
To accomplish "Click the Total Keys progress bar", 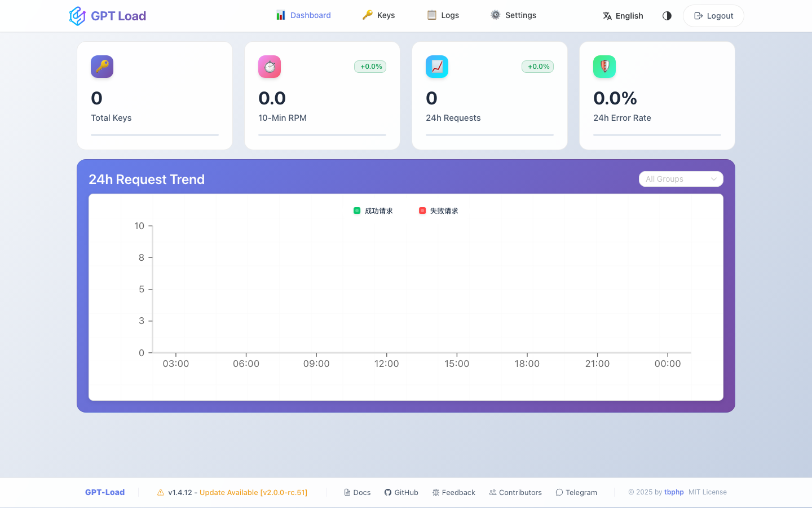I will pos(155,135).
